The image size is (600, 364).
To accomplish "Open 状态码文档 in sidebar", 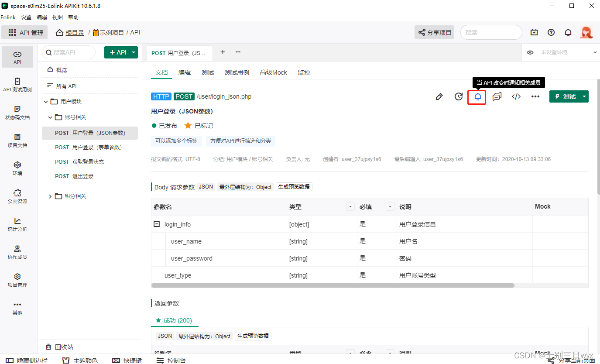I will click(17, 113).
